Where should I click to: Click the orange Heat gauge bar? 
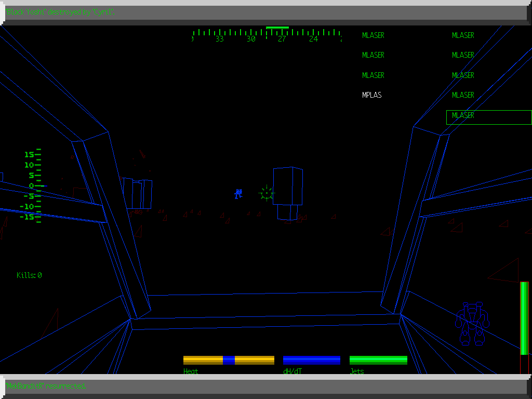click(229, 360)
